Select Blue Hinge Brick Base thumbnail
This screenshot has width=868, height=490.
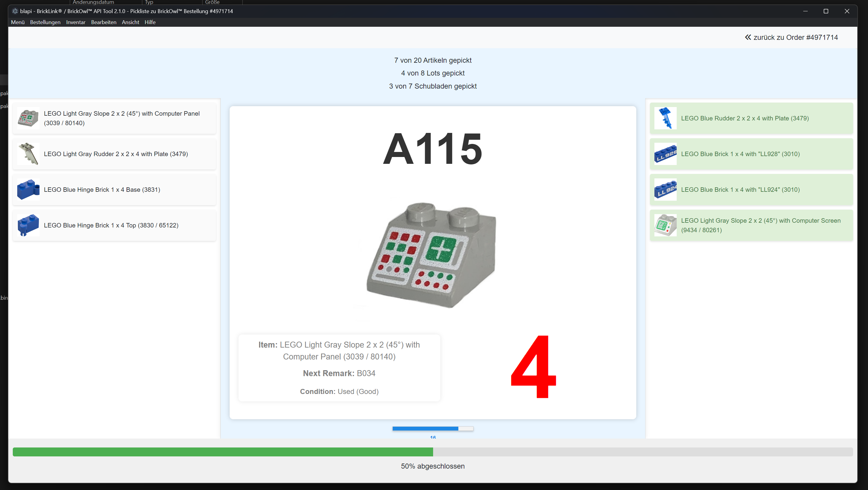coord(28,189)
